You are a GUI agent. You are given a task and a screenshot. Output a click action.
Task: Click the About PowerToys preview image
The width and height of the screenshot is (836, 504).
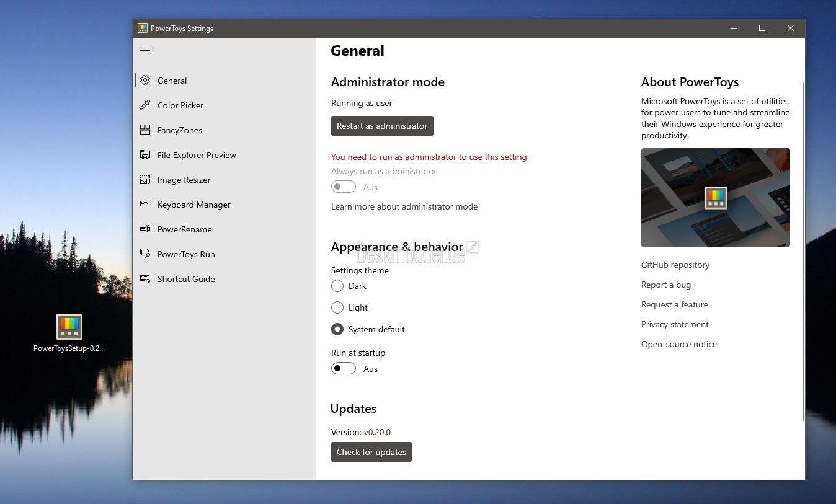click(x=716, y=198)
